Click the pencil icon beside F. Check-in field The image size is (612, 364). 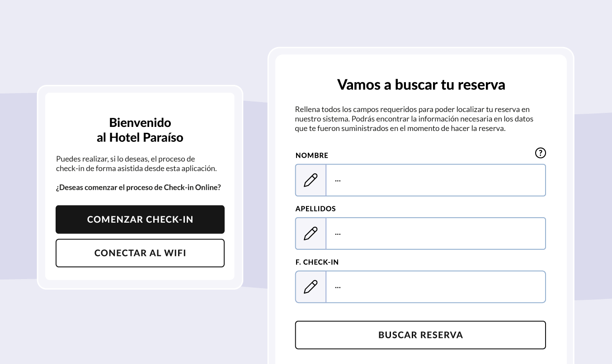[311, 287]
